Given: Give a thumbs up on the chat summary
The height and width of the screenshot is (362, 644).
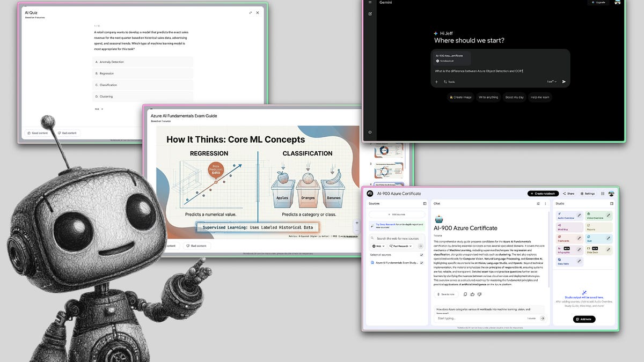Looking at the screenshot, I should point(473,294).
